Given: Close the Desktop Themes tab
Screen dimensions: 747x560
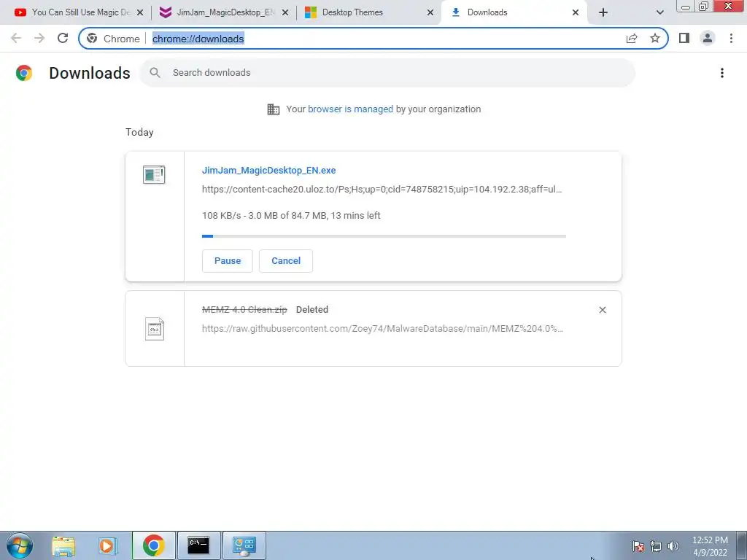Looking at the screenshot, I should (430, 13).
